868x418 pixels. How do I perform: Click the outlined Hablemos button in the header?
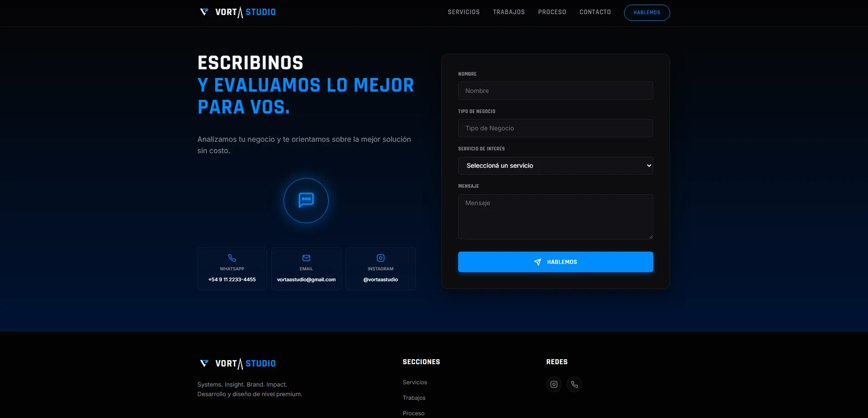pos(647,12)
